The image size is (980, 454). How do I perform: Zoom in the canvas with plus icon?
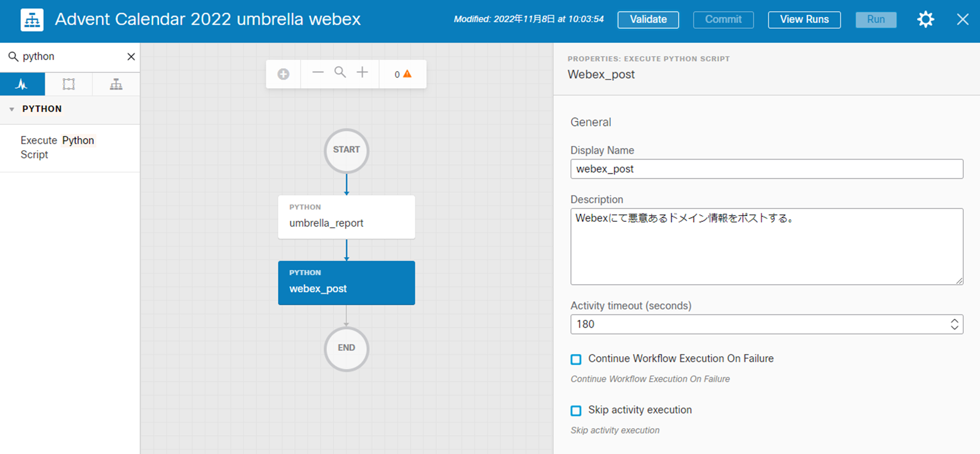click(362, 72)
